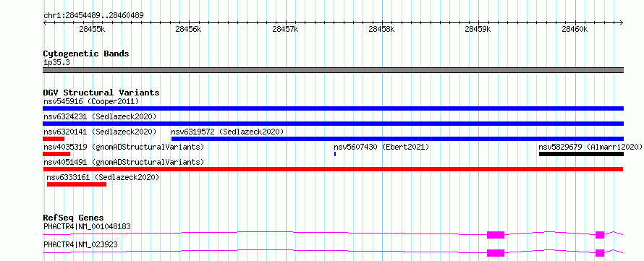This screenshot has width=644, height=261.
Task: Click the DGV Structural Variants track title
Action: pos(101,93)
